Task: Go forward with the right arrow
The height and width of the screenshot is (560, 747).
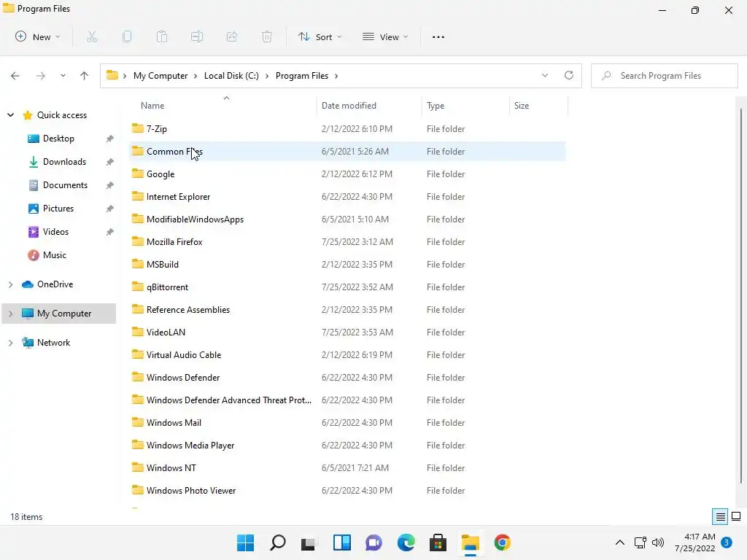Action: pyautogui.click(x=41, y=76)
